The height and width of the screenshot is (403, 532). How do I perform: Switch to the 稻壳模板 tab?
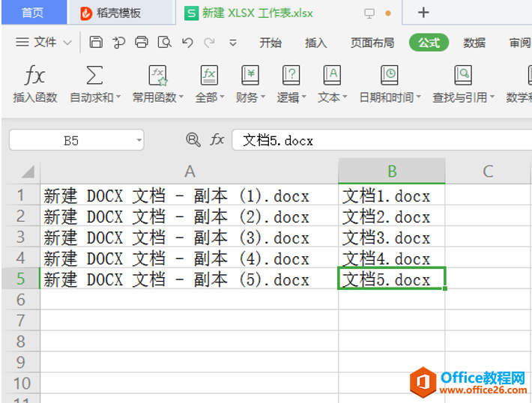pos(121,13)
